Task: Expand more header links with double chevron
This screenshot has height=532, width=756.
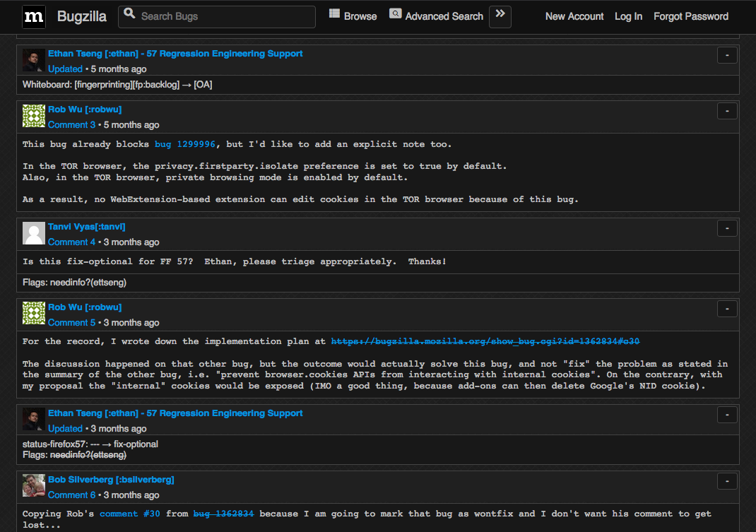Action: [500, 17]
